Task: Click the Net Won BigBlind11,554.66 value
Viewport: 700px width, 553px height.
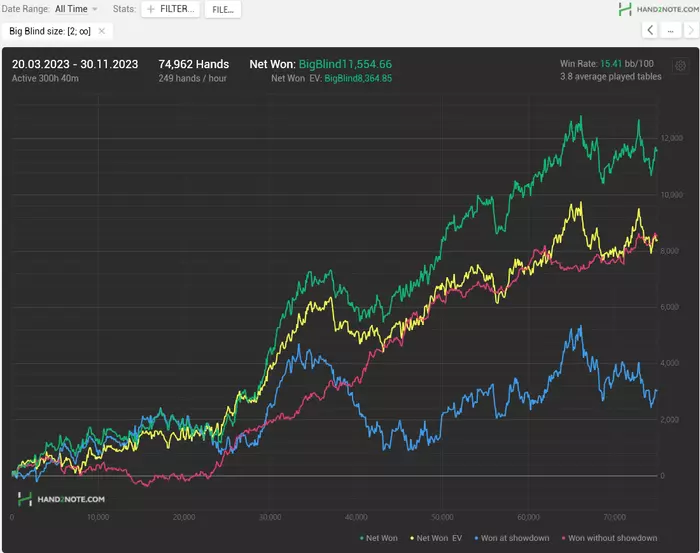Action: pos(345,64)
